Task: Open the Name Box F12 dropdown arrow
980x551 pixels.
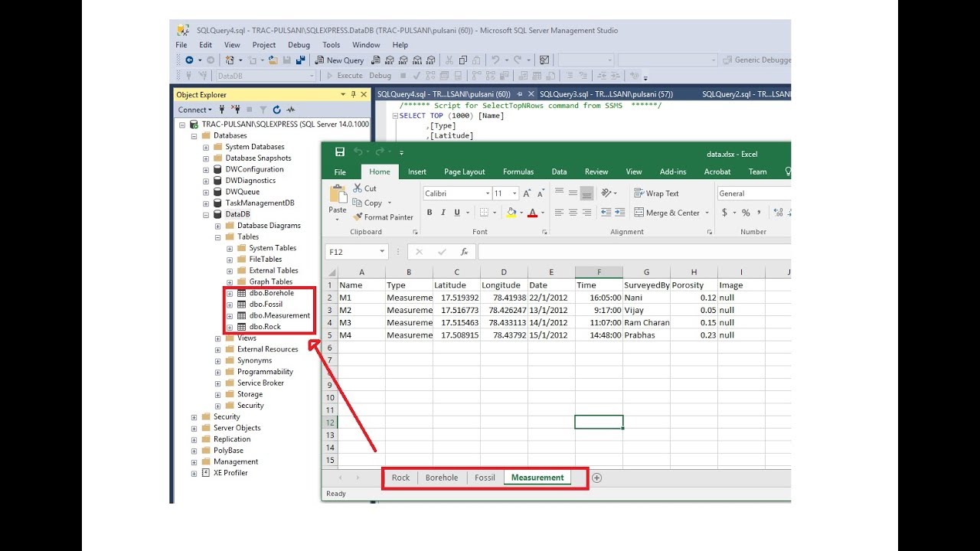Action: point(382,252)
